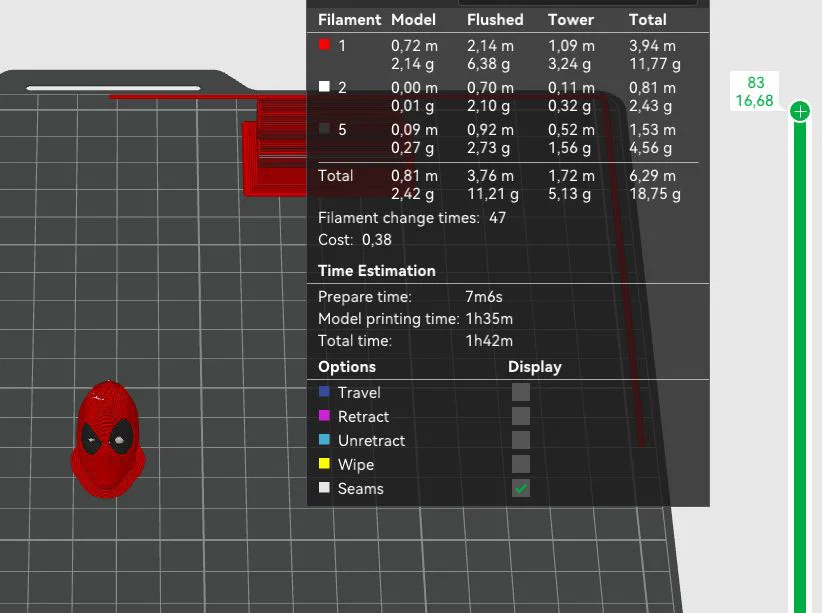
Task: Click the Time Estimation section heading
Action: 376,271
